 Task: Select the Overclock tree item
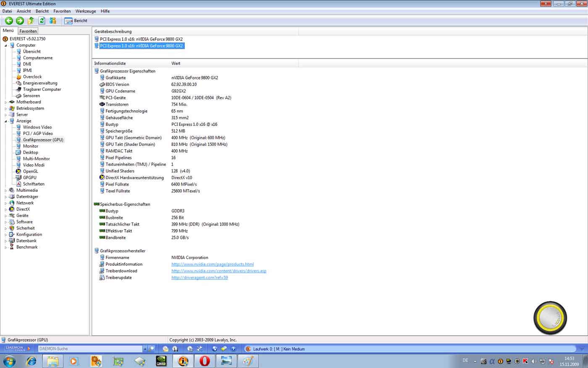click(32, 77)
